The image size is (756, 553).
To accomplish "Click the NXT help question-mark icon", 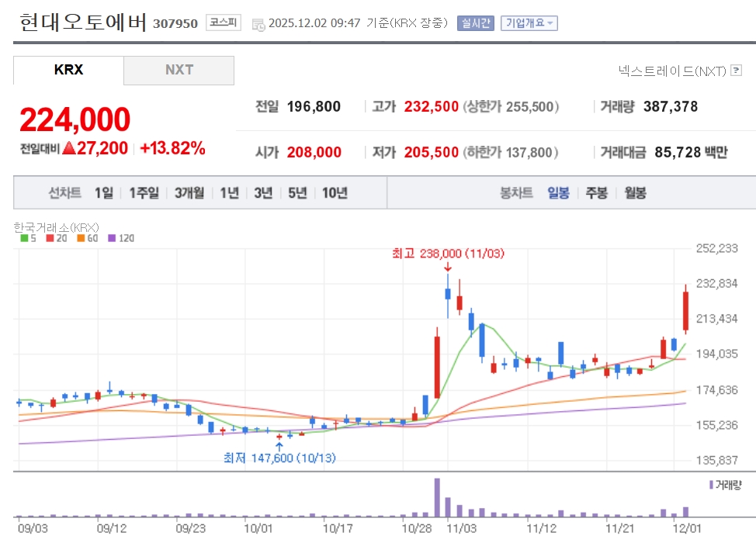I will point(737,71).
